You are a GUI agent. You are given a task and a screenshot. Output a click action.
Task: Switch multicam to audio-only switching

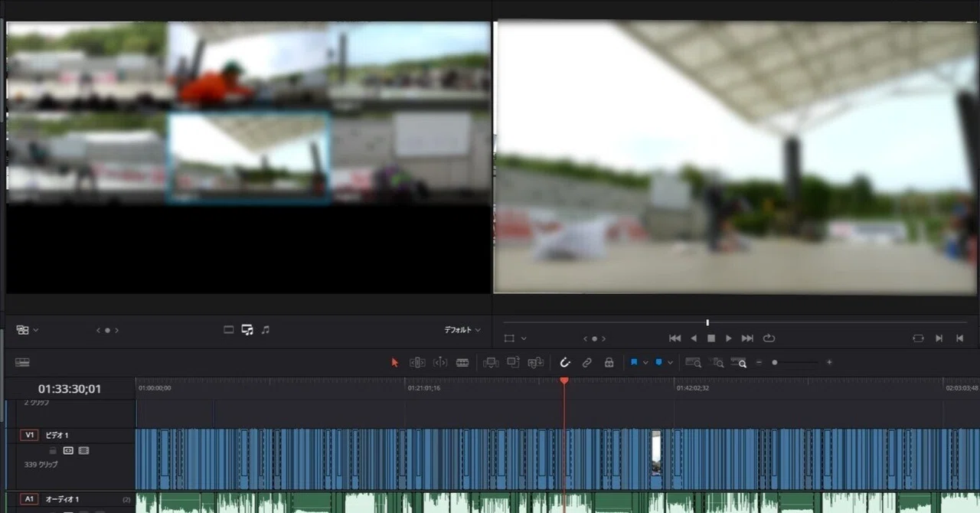tap(266, 329)
